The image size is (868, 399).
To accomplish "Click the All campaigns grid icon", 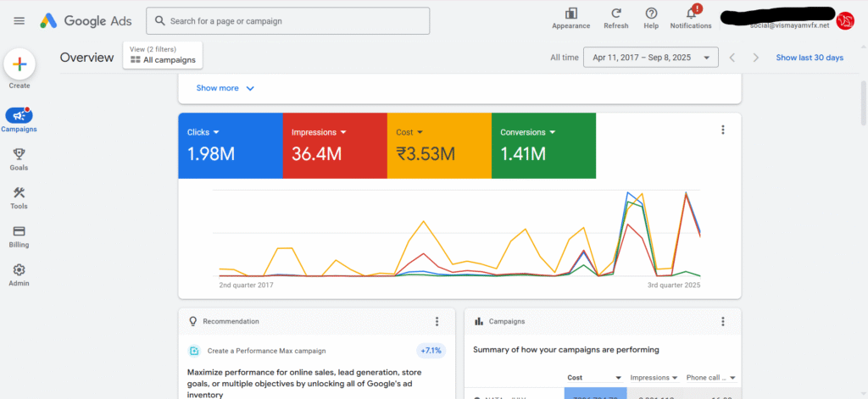I will click(135, 60).
